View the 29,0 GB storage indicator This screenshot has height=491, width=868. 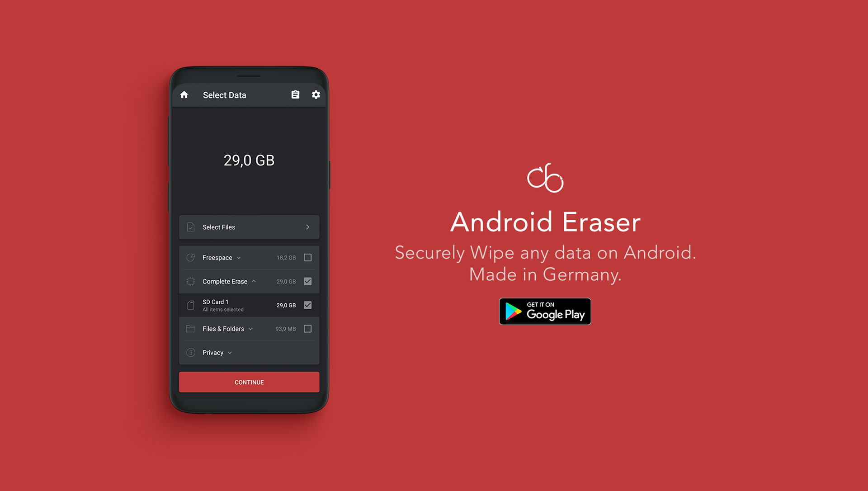coord(249,160)
